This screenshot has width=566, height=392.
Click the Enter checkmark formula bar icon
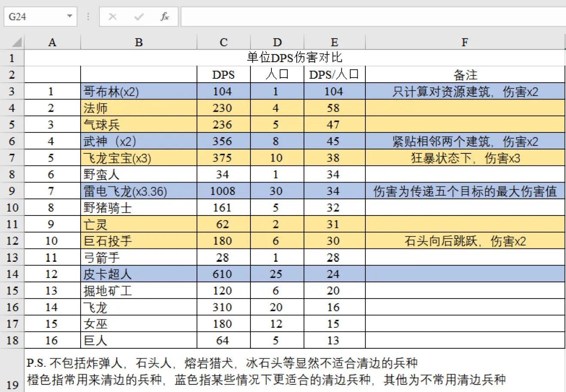click(138, 17)
